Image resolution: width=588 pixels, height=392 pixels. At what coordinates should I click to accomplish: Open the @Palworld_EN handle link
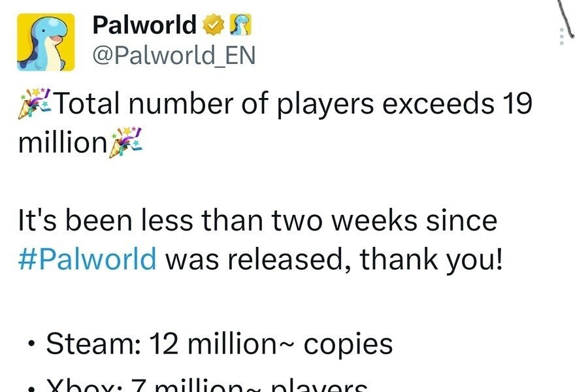[173, 56]
